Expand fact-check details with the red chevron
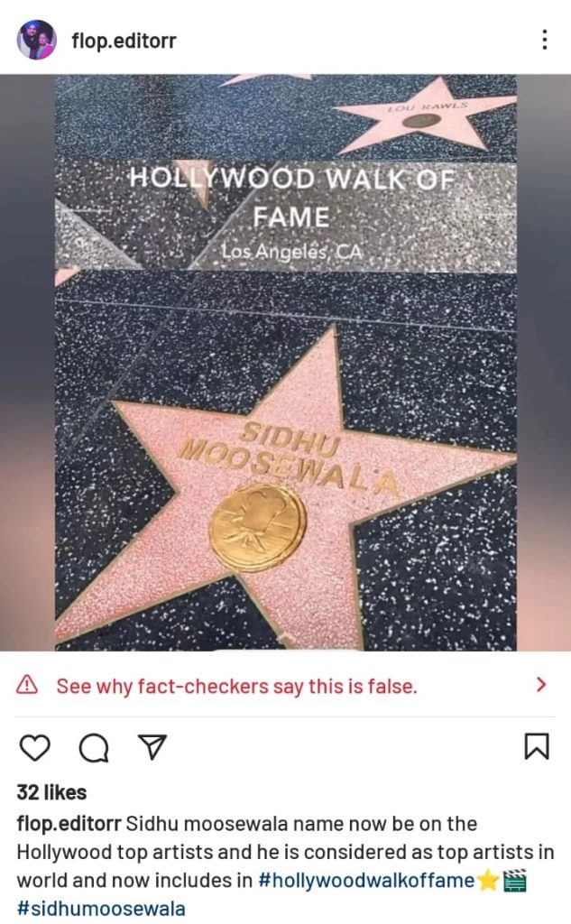571x924 pixels. (x=541, y=685)
